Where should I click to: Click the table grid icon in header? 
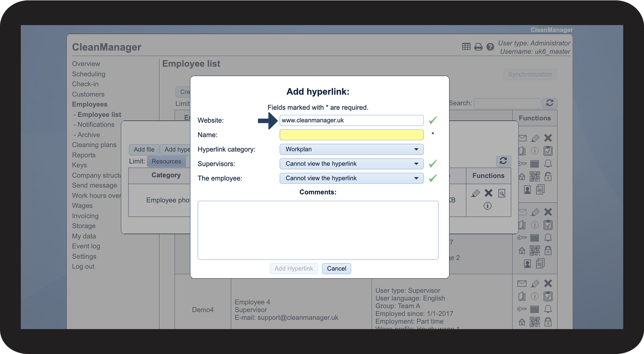pos(466,47)
